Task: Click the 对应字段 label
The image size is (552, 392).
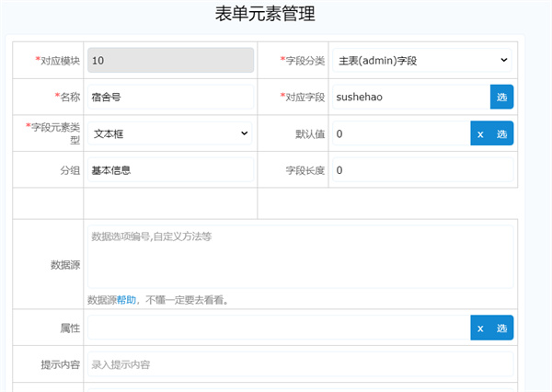Action: tap(303, 97)
